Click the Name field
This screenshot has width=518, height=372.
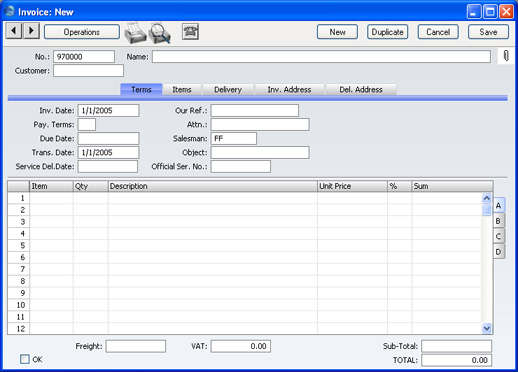coord(321,57)
